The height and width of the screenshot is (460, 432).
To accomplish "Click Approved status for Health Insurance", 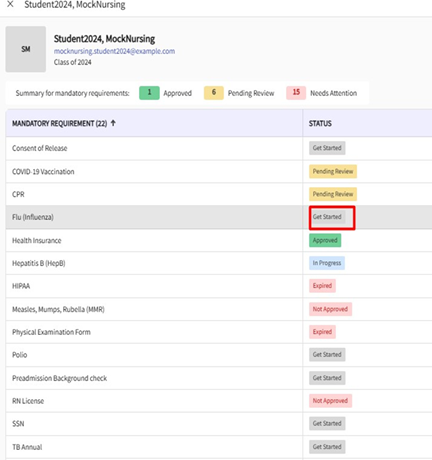I will 325,240.
